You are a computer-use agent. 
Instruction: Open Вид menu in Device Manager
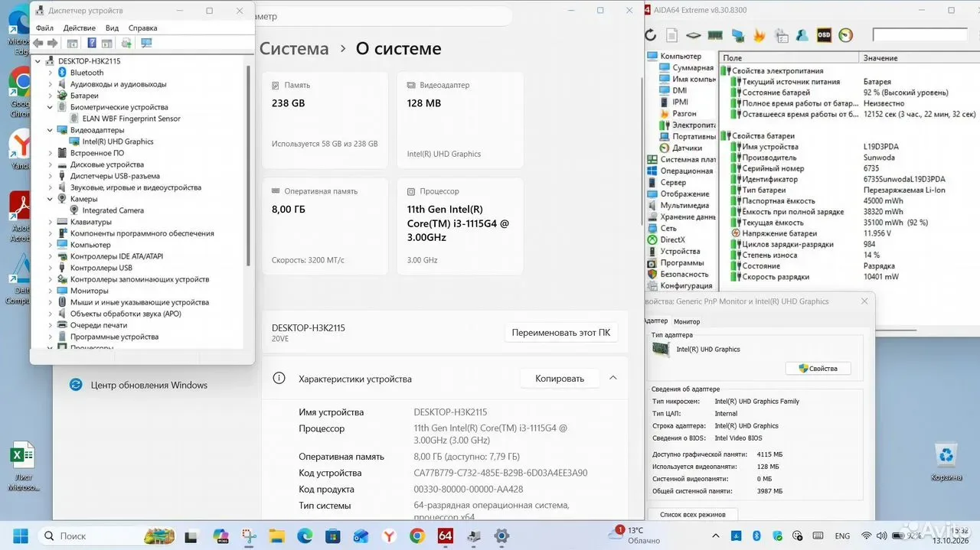[112, 28]
